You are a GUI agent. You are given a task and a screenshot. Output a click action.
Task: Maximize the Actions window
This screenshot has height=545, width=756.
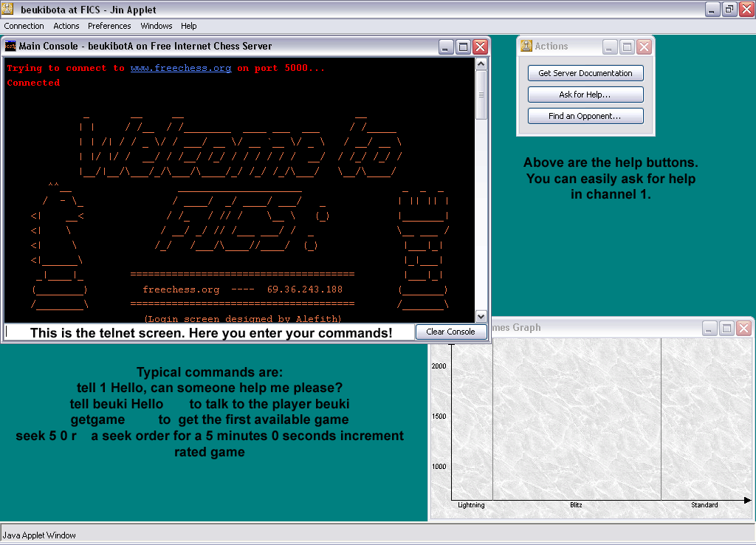(628, 47)
